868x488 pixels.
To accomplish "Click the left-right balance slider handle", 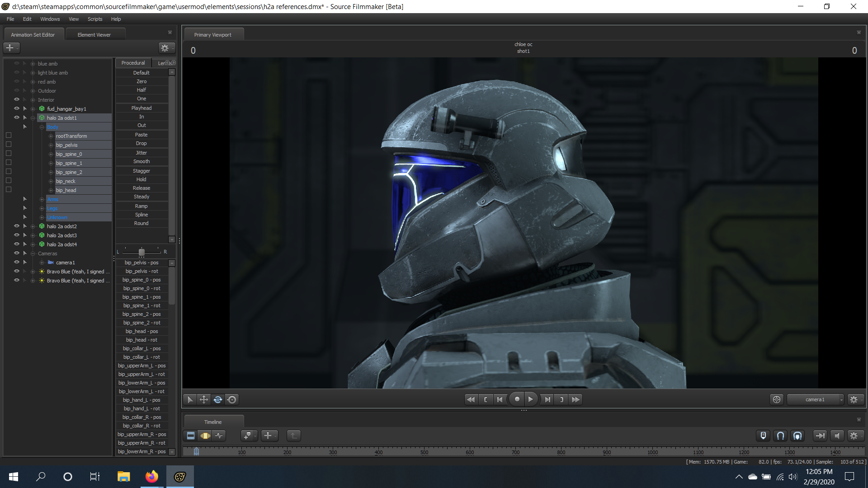I will [142, 252].
